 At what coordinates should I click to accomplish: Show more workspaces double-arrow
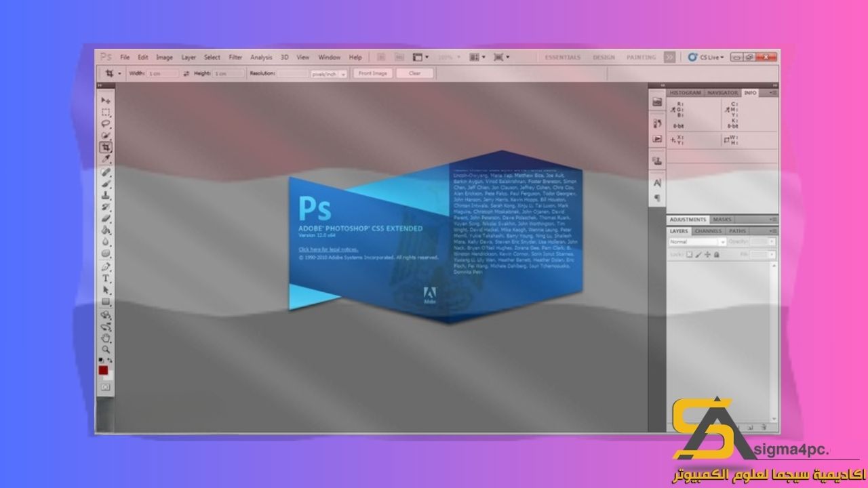(669, 58)
